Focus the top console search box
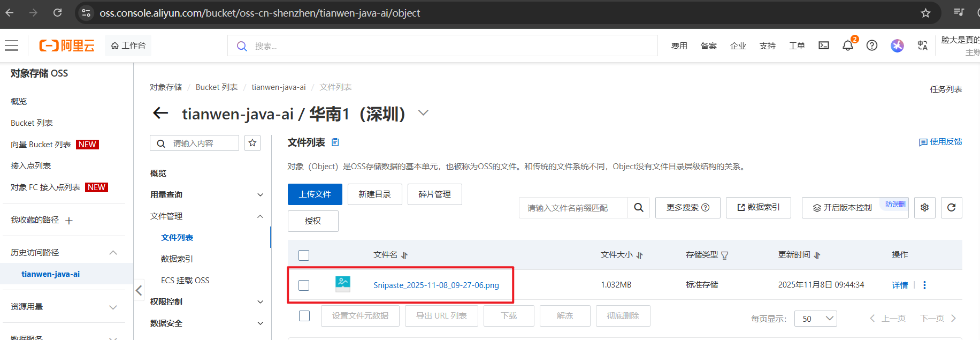Viewport: 980px width, 340px height. (442, 46)
